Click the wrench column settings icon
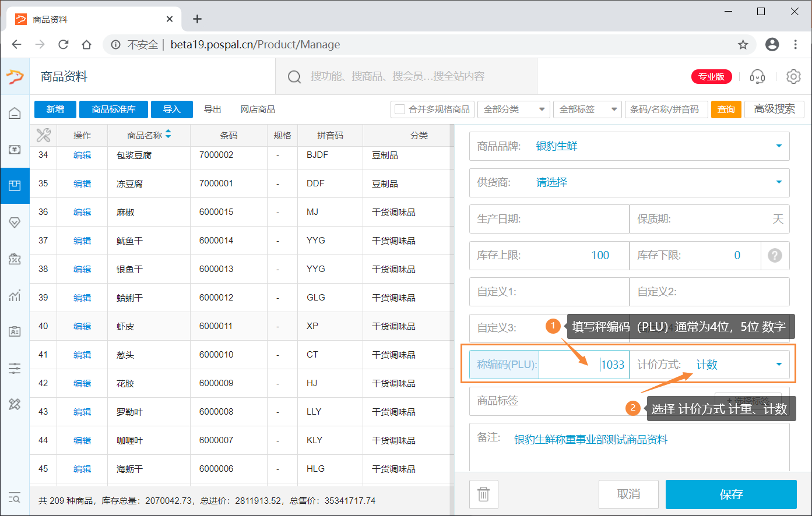 coord(43,135)
